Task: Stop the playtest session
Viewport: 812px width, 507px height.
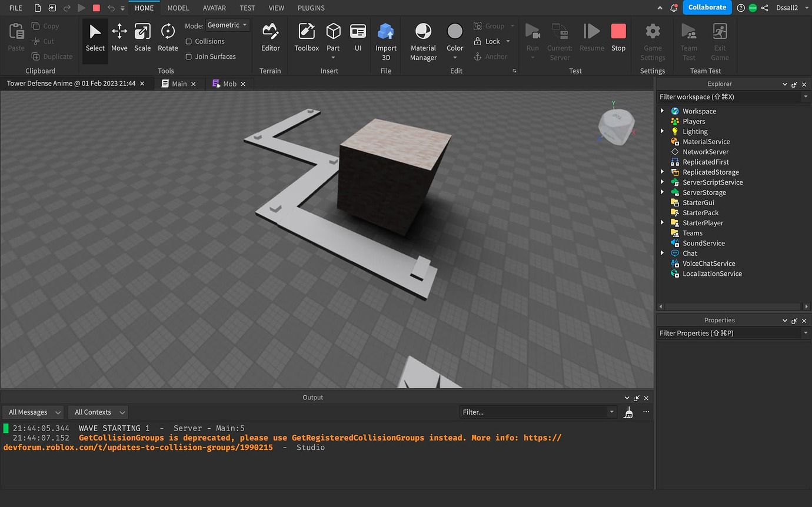Action: (618, 36)
